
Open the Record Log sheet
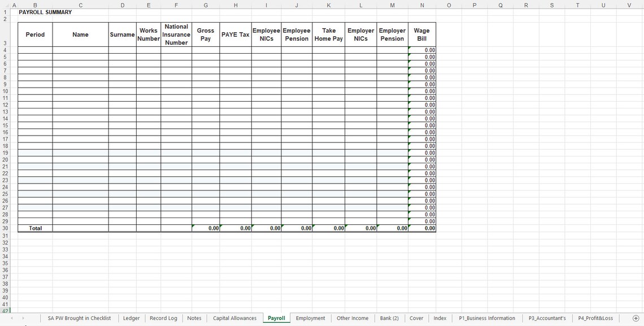(x=163, y=318)
